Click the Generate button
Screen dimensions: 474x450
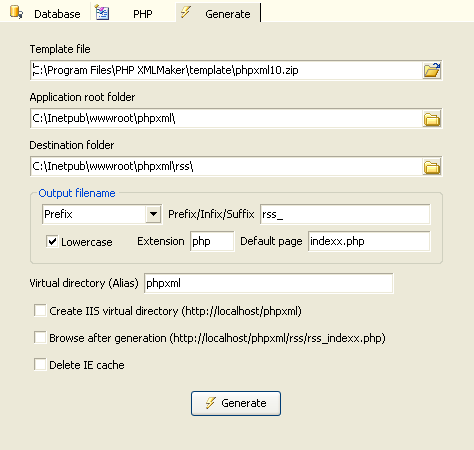(236, 403)
